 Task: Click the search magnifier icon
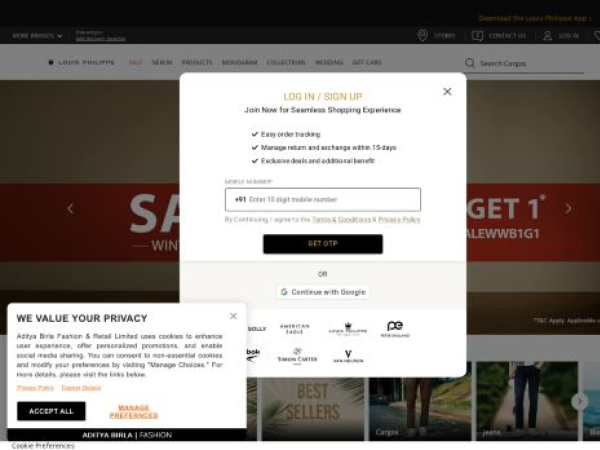click(x=470, y=63)
